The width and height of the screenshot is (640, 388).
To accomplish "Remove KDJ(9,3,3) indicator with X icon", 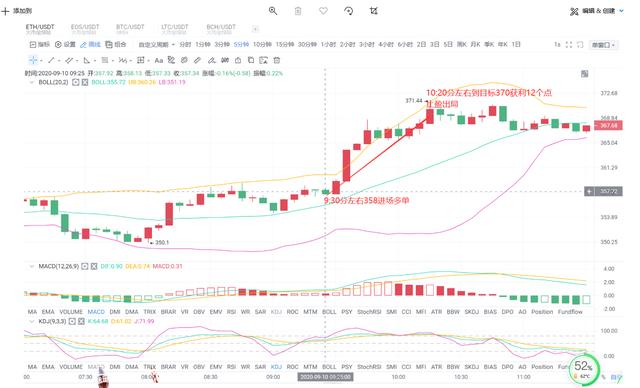I will 81,321.
